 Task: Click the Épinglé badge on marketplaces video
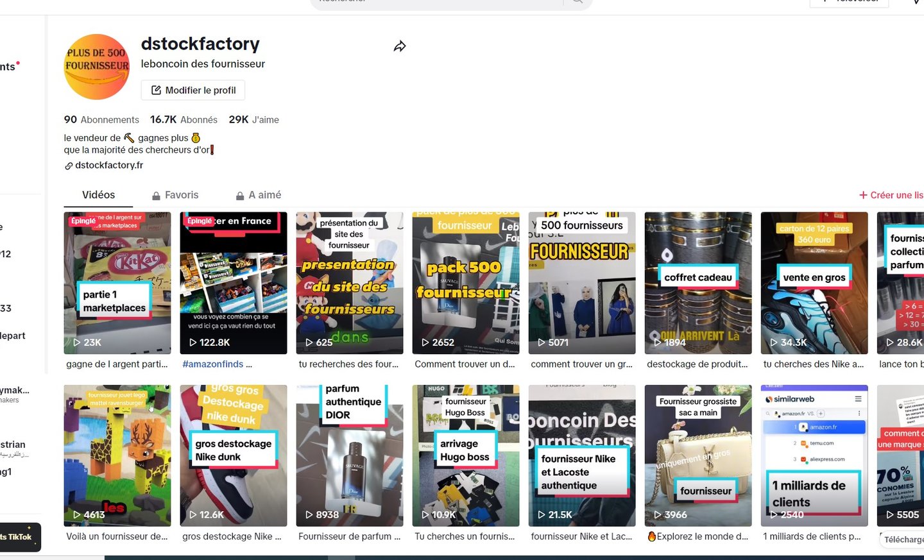pos(83,221)
